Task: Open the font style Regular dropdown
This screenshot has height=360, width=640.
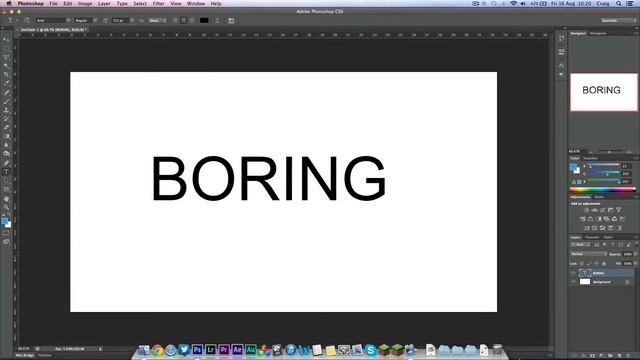Action: (x=95, y=20)
